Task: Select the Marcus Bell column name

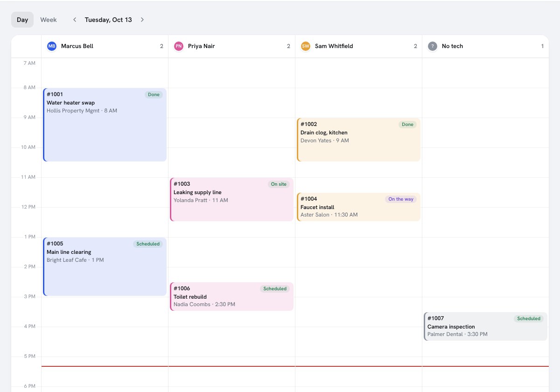Action: point(77,46)
